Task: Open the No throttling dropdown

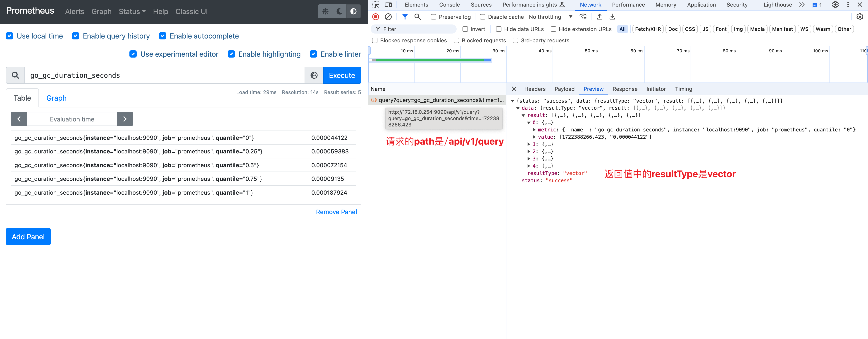Action: coord(550,17)
